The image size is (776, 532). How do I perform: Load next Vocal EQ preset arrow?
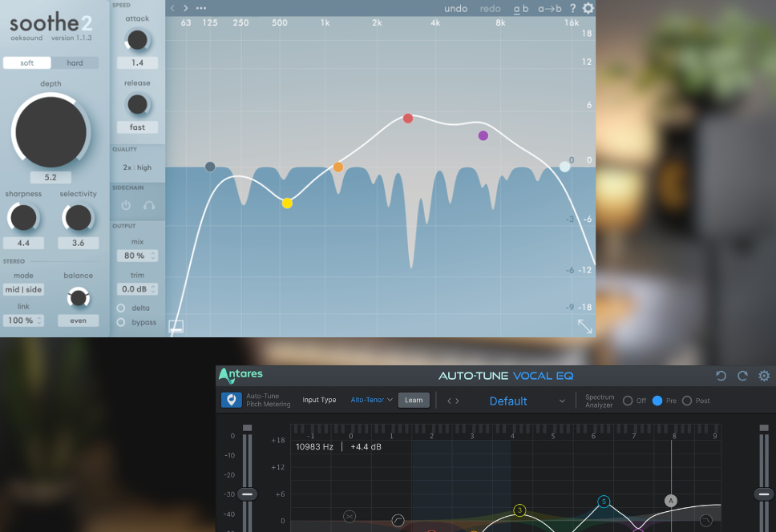(457, 401)
